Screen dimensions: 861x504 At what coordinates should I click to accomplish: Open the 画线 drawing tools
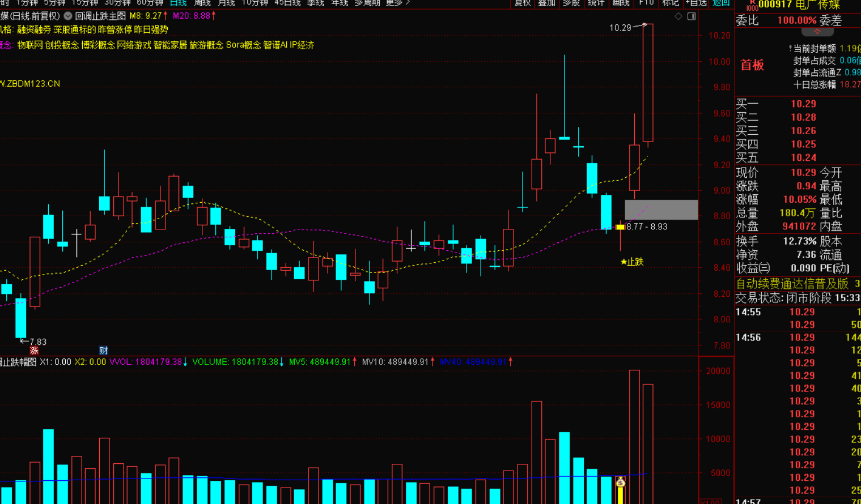(x=621, y=3)
